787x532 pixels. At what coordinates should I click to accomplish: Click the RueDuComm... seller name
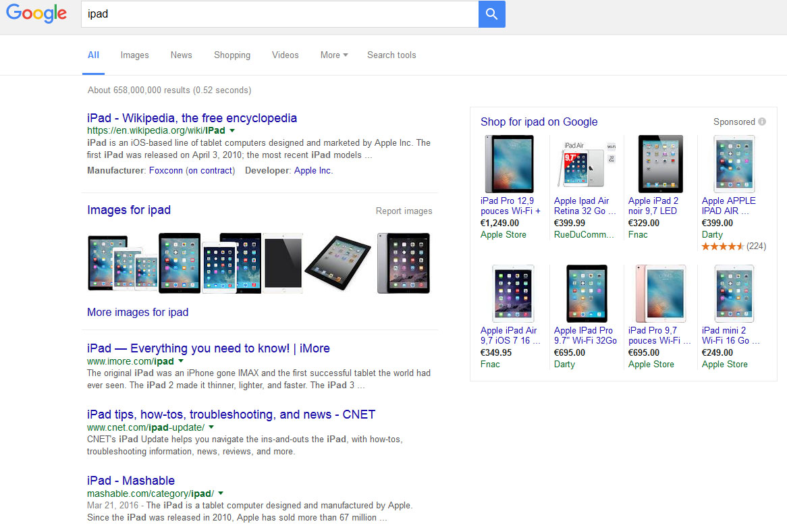coord(584,235)
